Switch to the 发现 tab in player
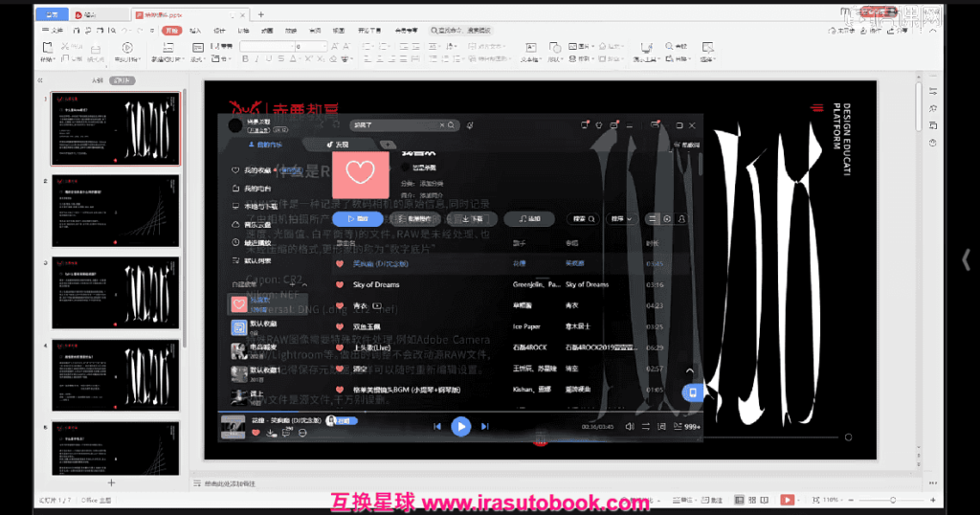 tap(338, 145)
